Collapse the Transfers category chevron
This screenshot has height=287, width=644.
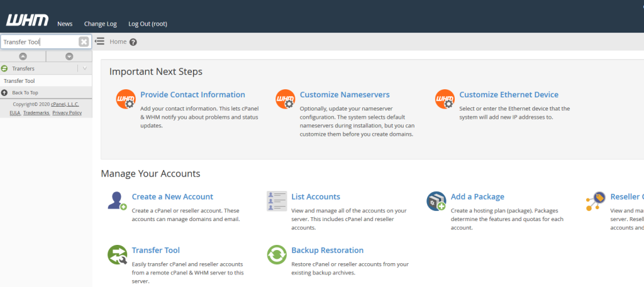pos(85,68)
